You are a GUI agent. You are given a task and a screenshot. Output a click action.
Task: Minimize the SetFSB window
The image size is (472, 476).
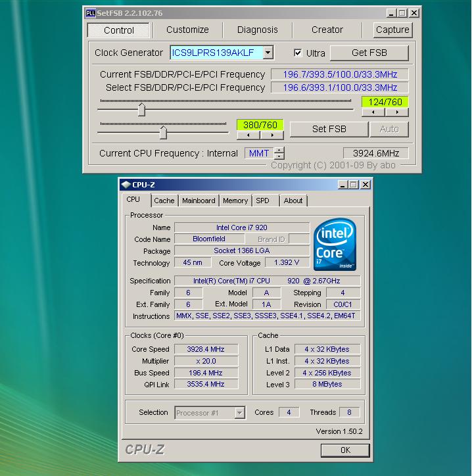point(391,13)
